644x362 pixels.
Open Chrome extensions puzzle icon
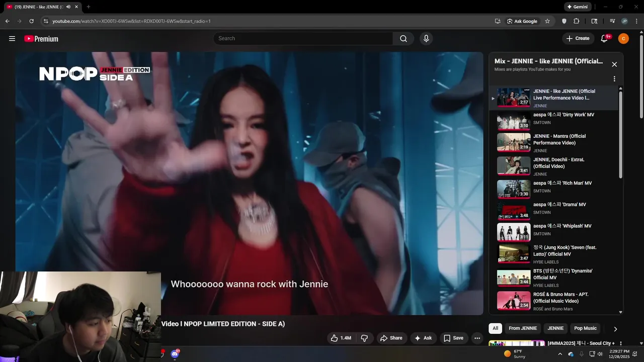577,21
